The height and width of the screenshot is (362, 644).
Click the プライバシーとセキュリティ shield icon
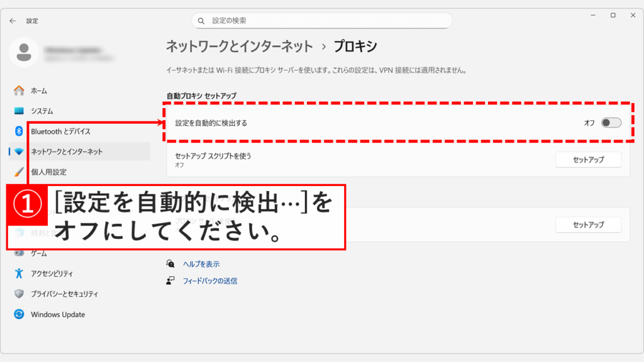coord(19,294)
